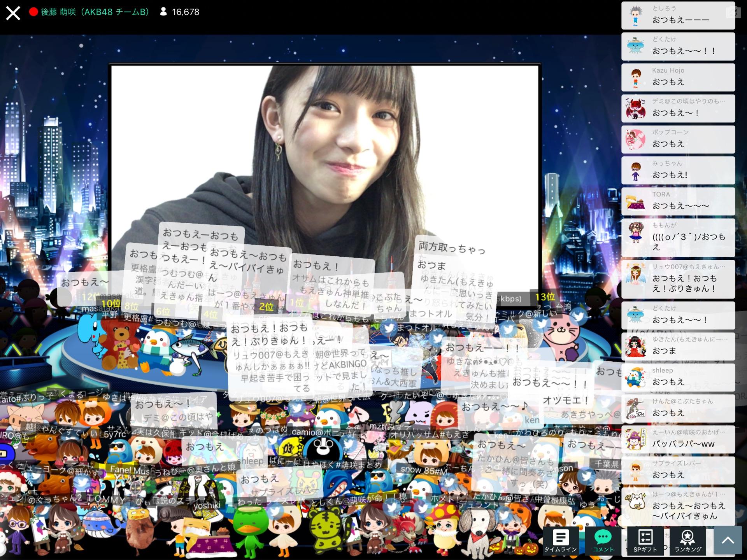
Task: Close the live stream with X button
Action: coord(13,13)
